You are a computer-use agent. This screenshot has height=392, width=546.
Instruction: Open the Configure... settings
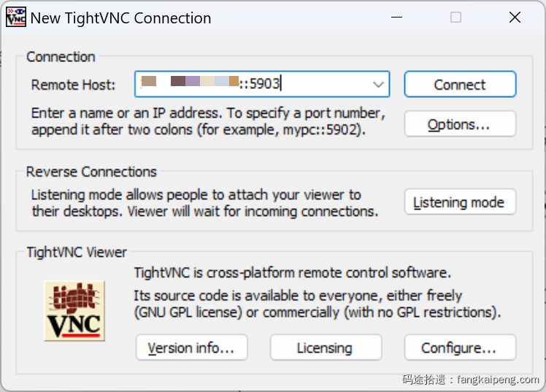tap(460, 348)
